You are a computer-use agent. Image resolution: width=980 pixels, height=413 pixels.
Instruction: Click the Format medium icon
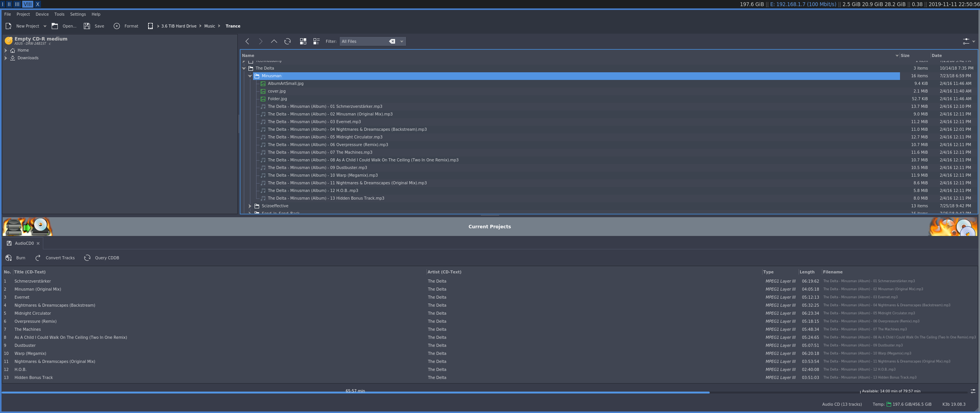pyautogui.click(x=117, y=26)
